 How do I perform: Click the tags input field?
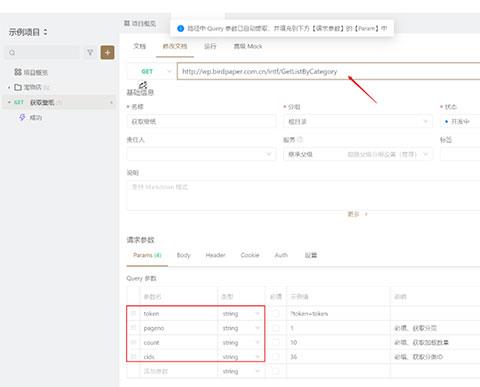click(x=460, y=154)
